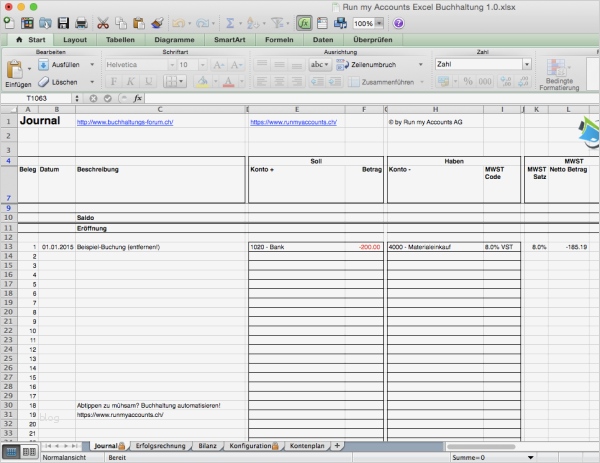Click the Löschen eraser icon

point(43,82)
